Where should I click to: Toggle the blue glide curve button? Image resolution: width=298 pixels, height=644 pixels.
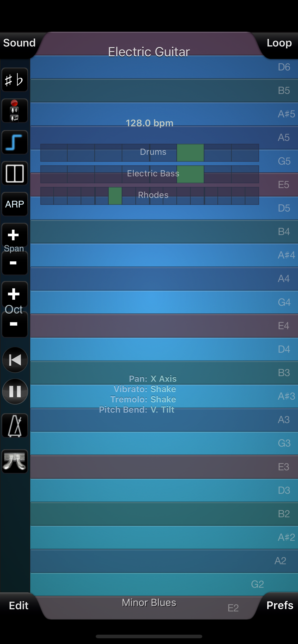[15, 142]
